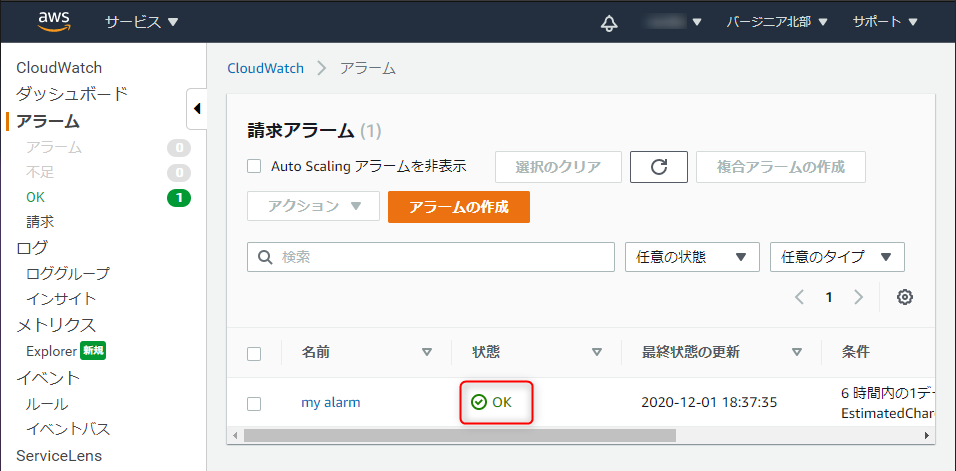Click the refresh alarms button

tap(658, 167)
